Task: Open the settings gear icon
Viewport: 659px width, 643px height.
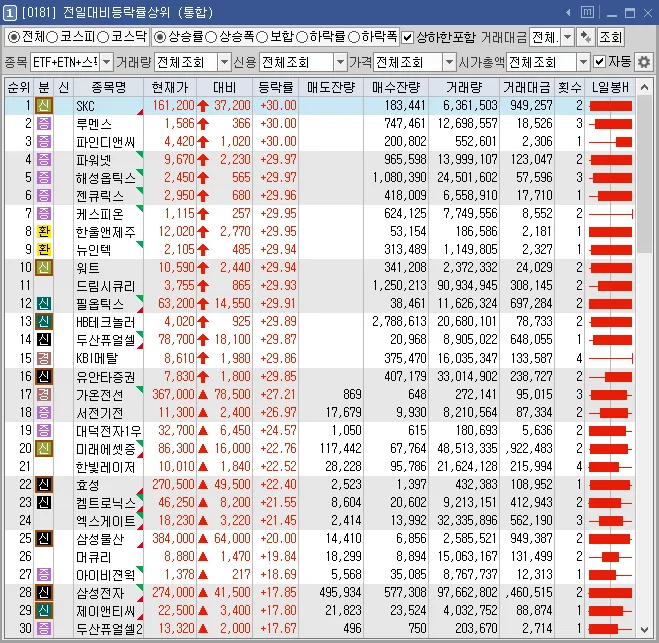Action: (644, 62)
